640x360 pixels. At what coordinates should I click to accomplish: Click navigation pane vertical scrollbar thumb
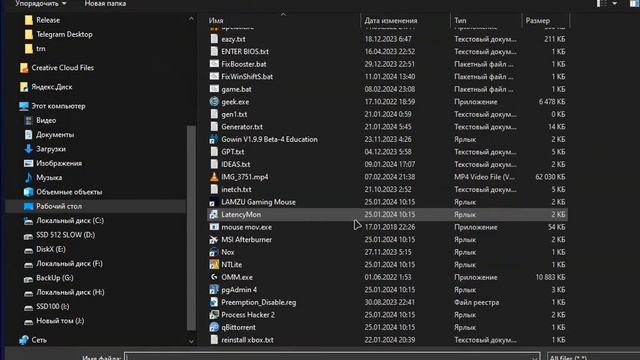[x=191, y=228]
